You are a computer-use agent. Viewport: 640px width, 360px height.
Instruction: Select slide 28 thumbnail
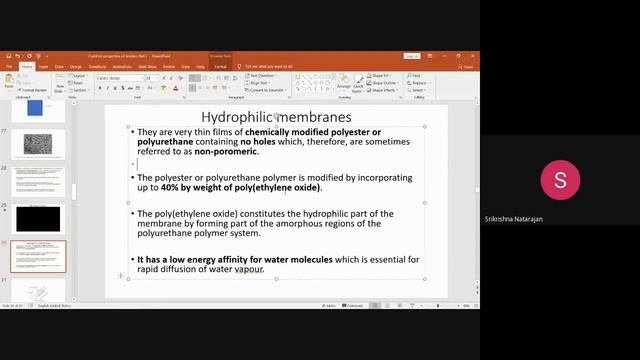pos(38,182)
